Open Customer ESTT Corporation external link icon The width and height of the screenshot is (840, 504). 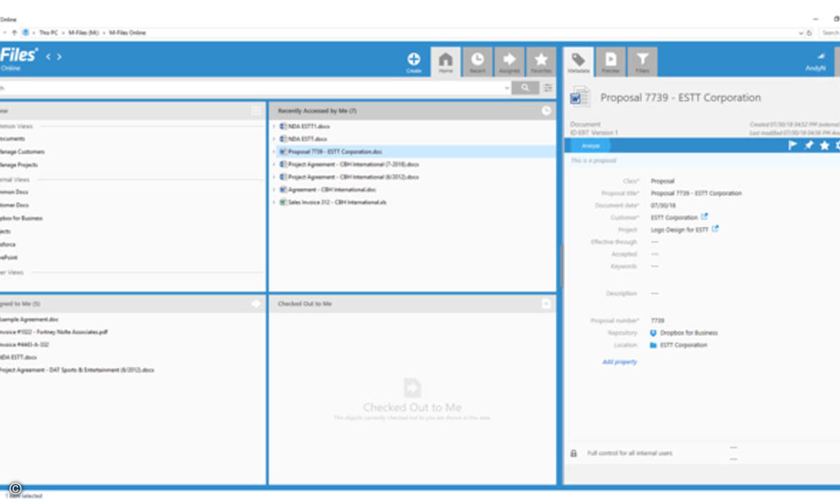[x=704, y=217]
